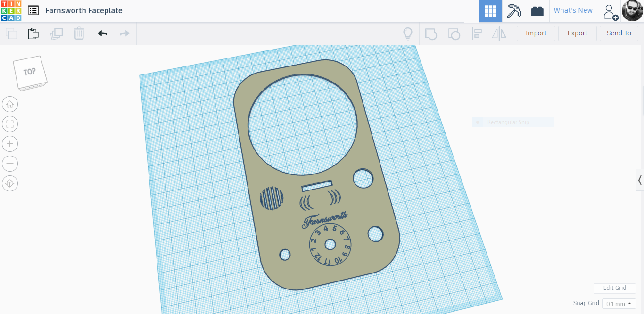The width and height of the screenshot is (644, 314).
Task: Switch to 3D design grid view
Action: click(x=490, y=11)
